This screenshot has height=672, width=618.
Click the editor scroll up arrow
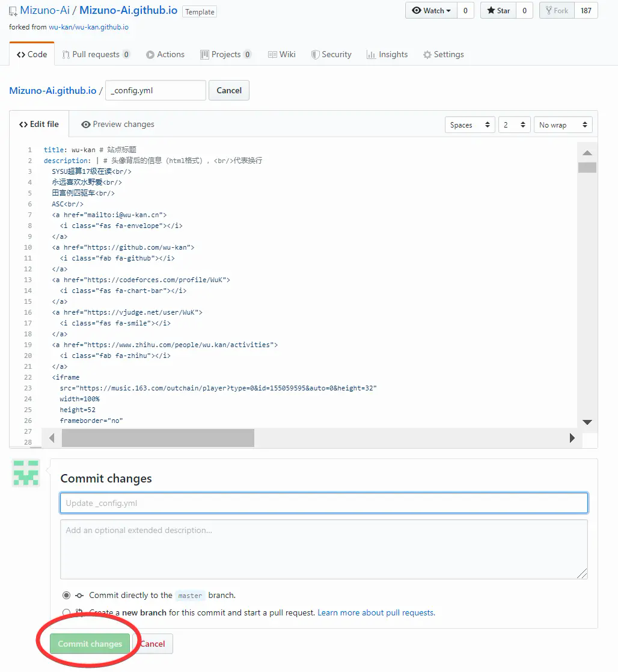(x=587, y=153)
